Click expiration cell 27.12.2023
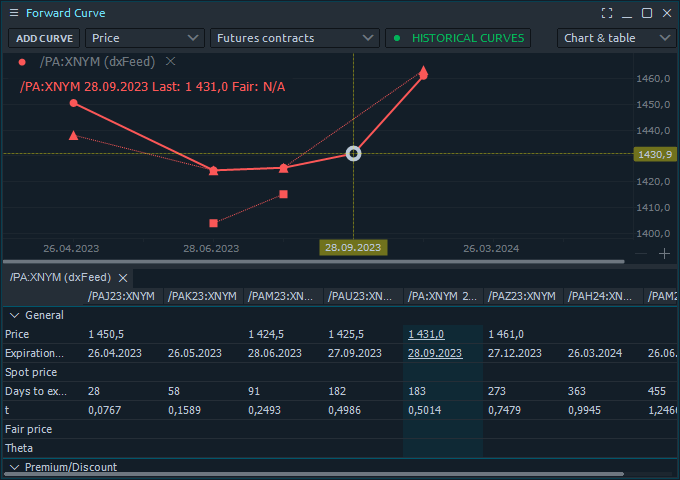Screen dimensions: 680x480 pyautogui.click(x=515, y=353)
